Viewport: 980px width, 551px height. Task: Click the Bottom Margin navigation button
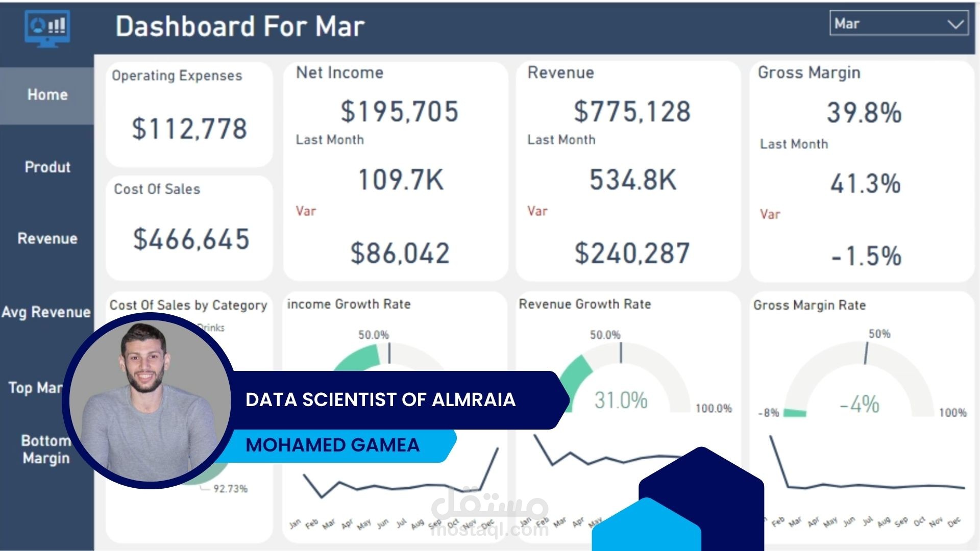click(46, 449)
